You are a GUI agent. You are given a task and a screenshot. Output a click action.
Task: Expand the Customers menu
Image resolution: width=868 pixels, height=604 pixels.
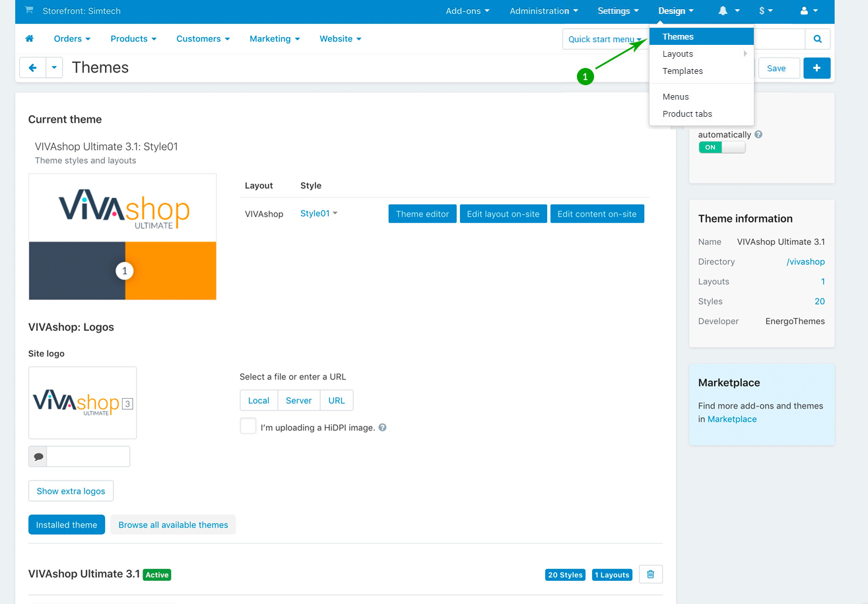click(203, 39)
